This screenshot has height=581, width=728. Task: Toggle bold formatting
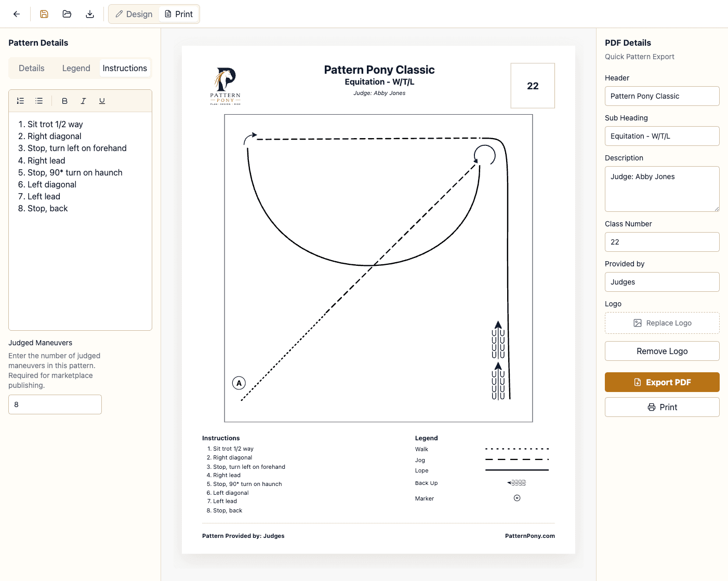[65, 101]
